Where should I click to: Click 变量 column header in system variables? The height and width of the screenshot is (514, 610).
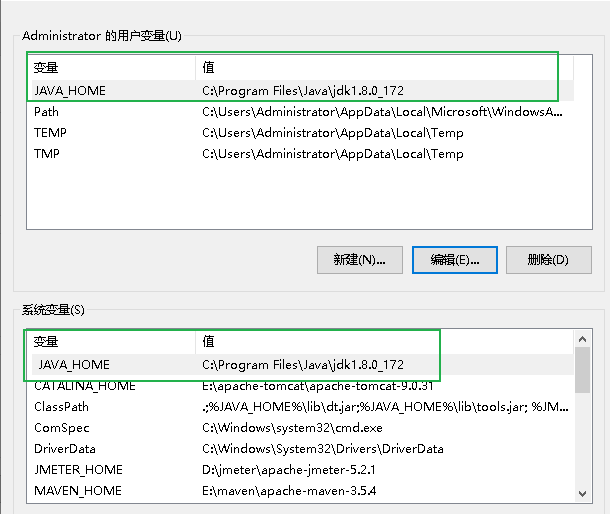click(113, 342)
